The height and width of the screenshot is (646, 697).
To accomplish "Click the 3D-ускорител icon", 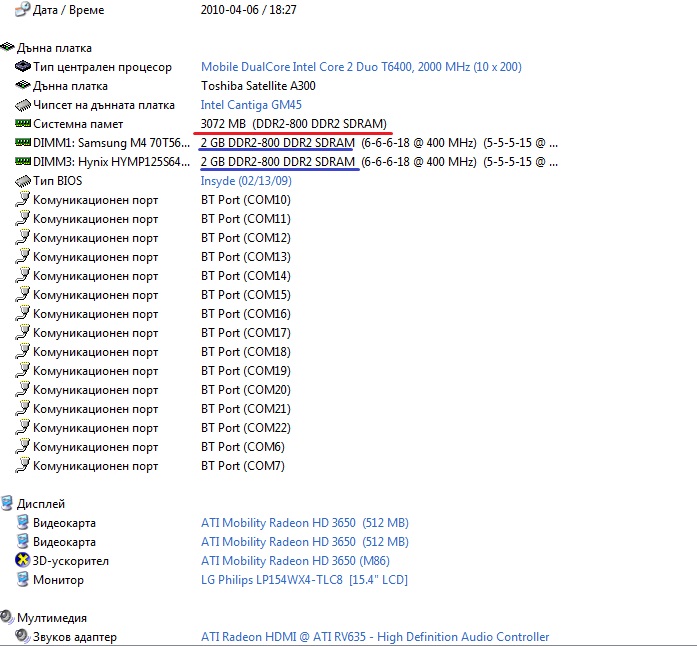I will (23, 561).
